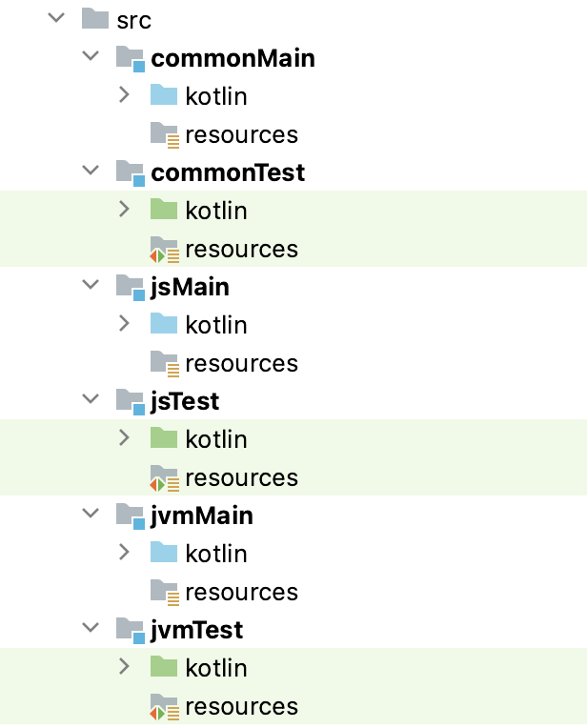The width and height of the screenshot is (587, 728).
Task: Select the jsTest module label
Action: [185, 401]
